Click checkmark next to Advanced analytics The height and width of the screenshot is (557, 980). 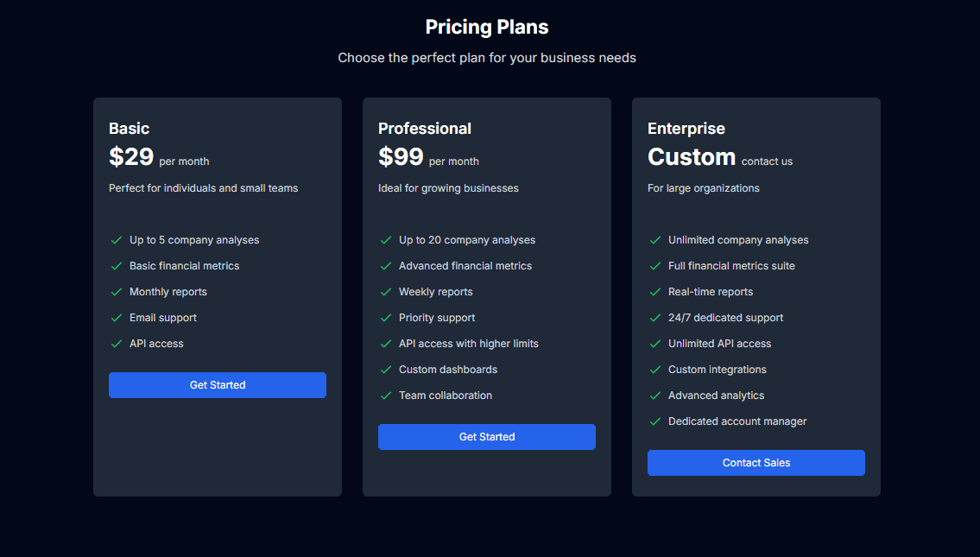pos(655,396)
